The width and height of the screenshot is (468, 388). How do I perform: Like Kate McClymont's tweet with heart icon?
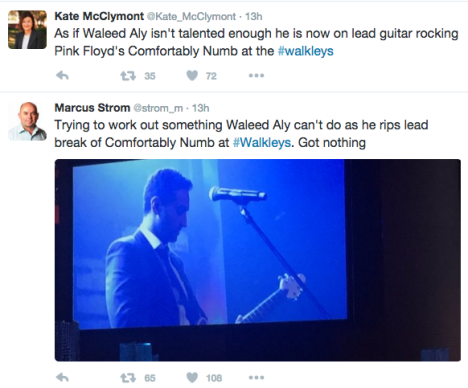tap(192, 76)
